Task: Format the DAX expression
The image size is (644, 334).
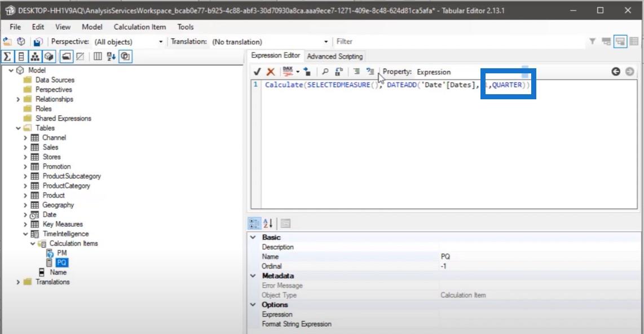Action: point(288,72)
